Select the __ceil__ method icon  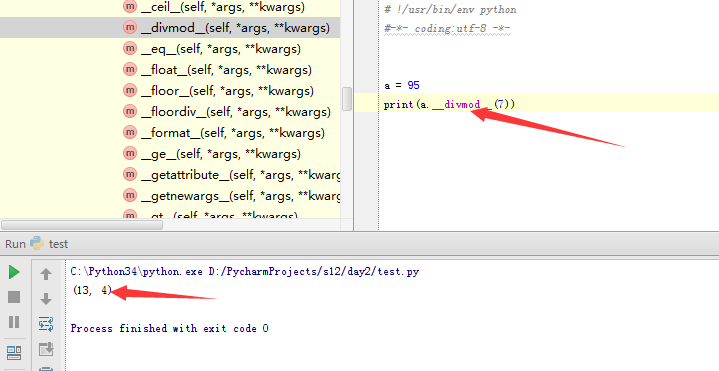coord(130,6)
